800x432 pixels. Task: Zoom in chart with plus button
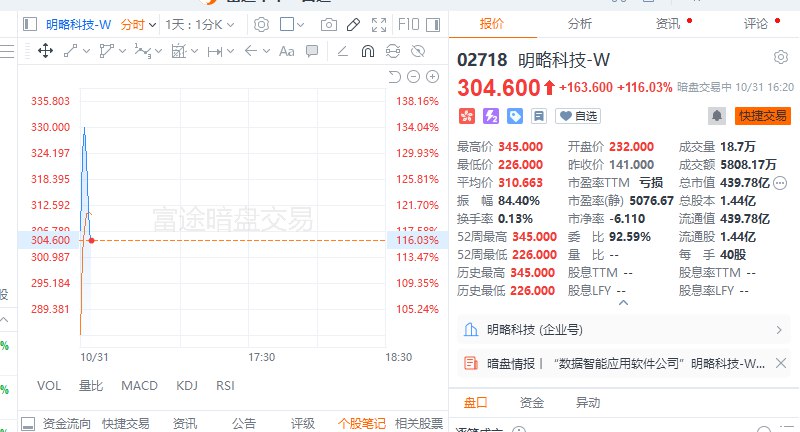(x=433, y=77)
